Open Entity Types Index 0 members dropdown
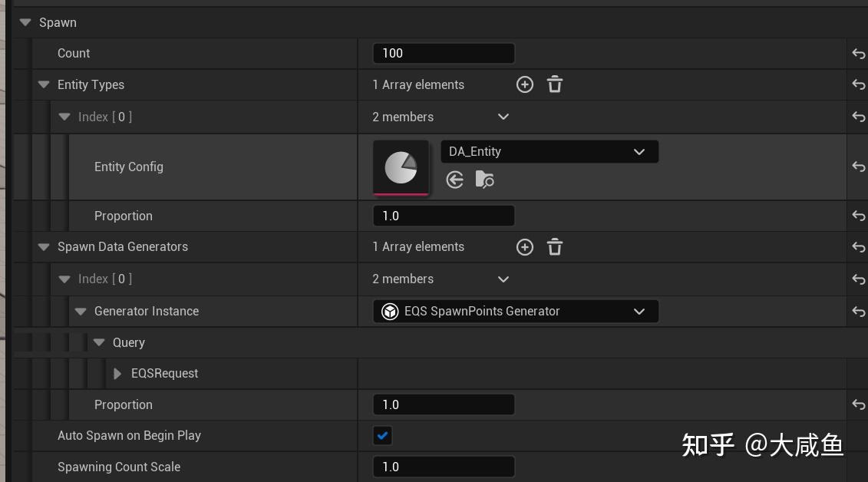The width and height of the screenshot is (868, 482). 503,117
